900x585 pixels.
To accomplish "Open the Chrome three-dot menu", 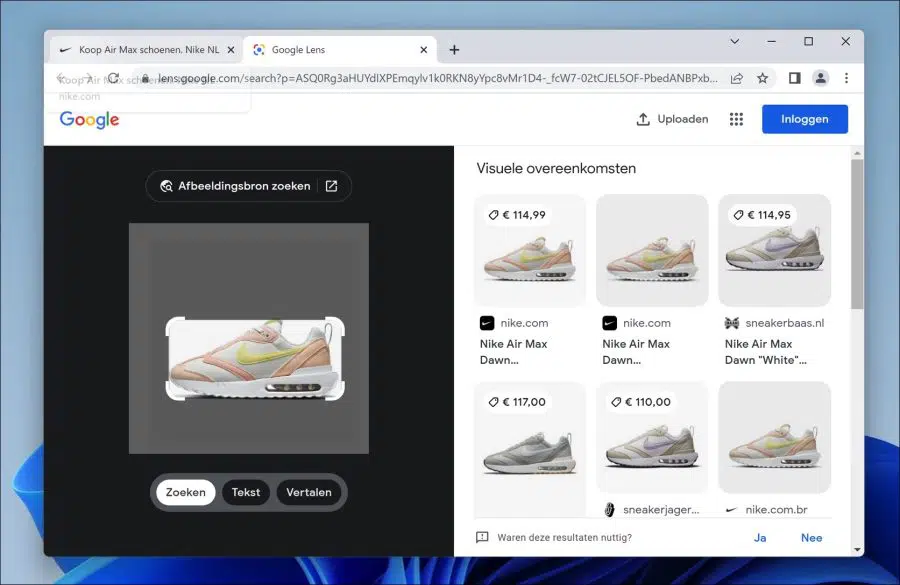I will [846, 78].
